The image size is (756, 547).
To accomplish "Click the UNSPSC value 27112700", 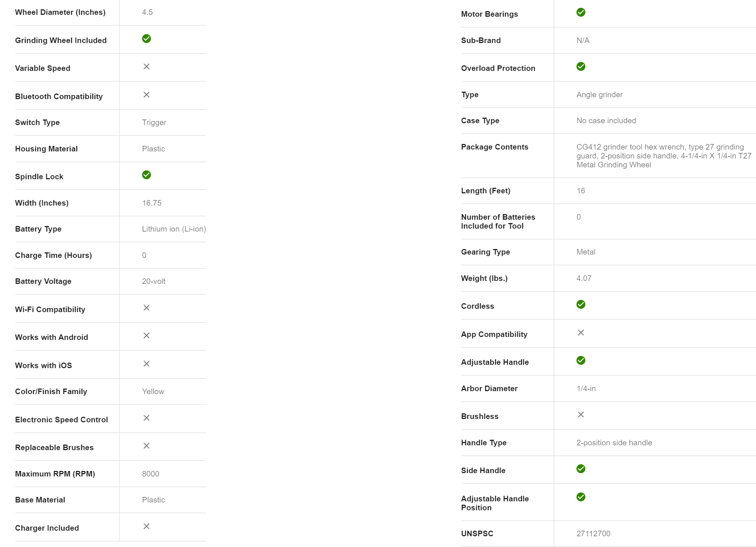I will point(593,533).
